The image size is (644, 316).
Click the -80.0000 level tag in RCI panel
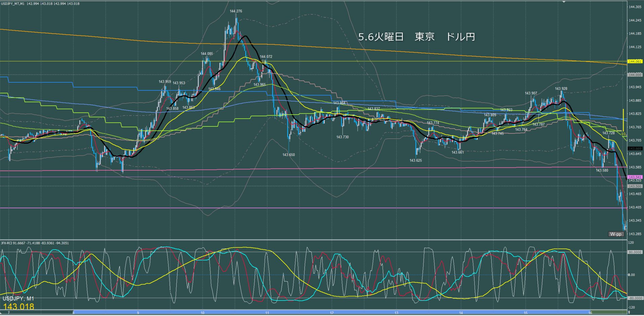tap(635, 298)
